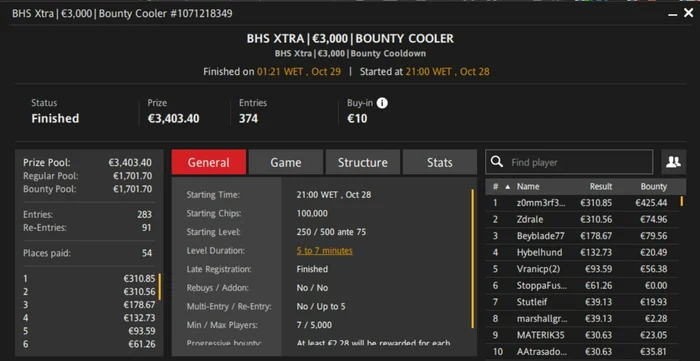Click the Late Registration Finished value

click(312, 269)
